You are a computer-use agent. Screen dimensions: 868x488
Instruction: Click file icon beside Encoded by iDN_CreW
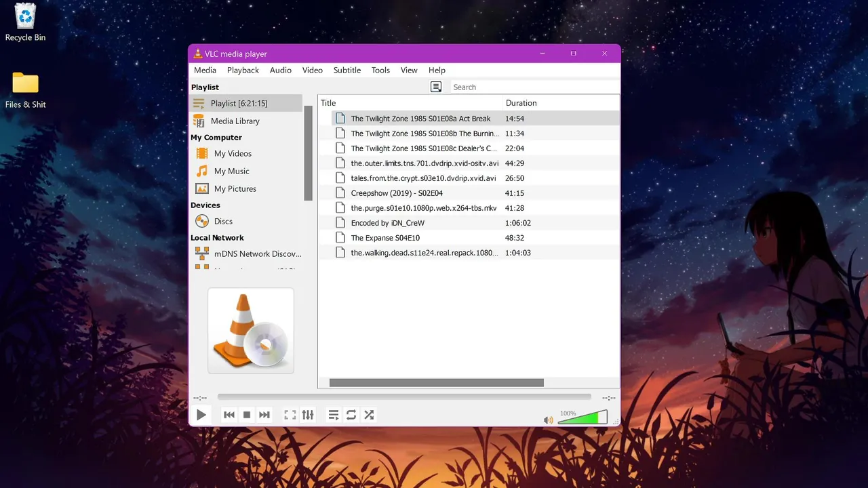pyautogui.click(x=340, y=223)
